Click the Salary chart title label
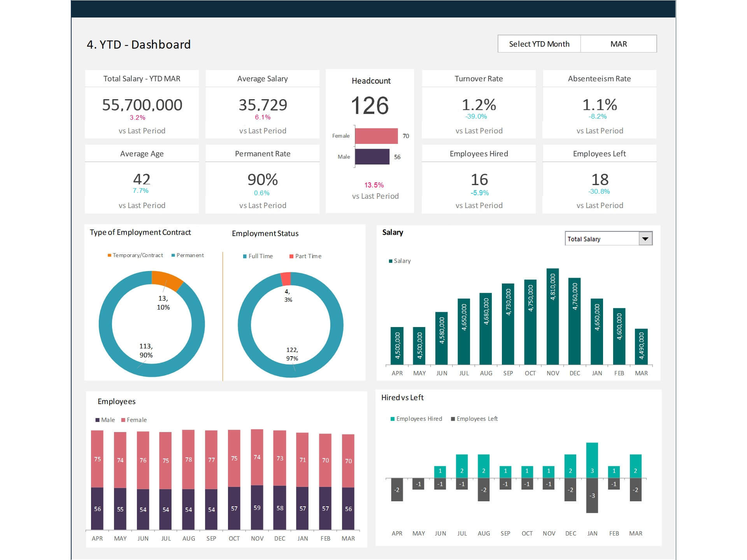This screenshot has height=560, width=747. click(x=392, y=232)
